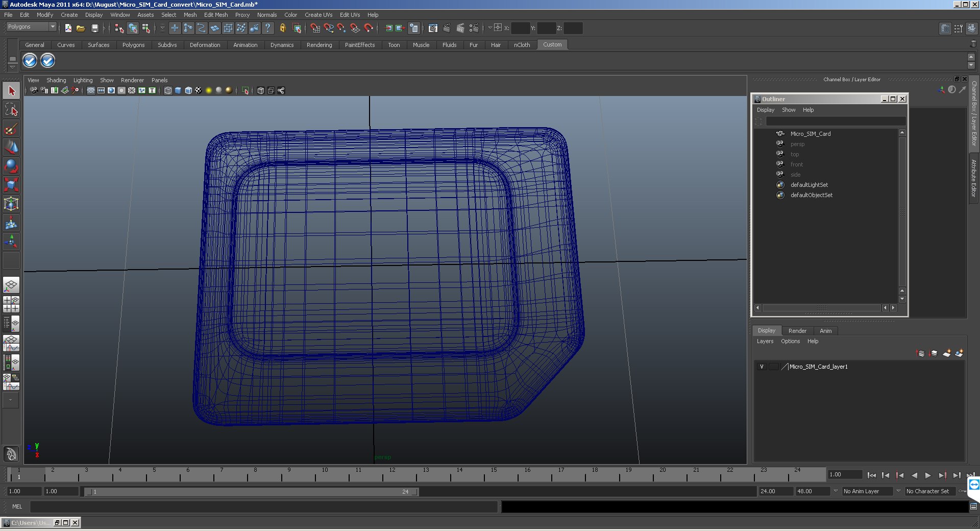
Task: Click the Open Scene folder icon
Action: tap(81, 28)
